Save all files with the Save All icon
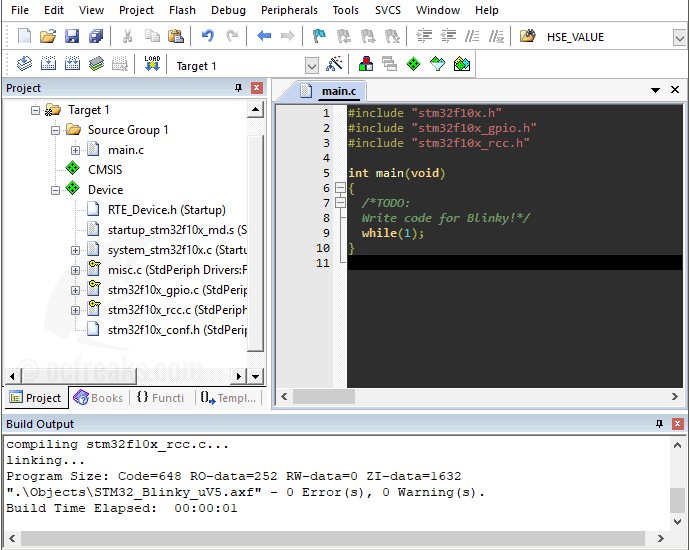This screenshot has width=690, height=550. (x=95, y=37)
